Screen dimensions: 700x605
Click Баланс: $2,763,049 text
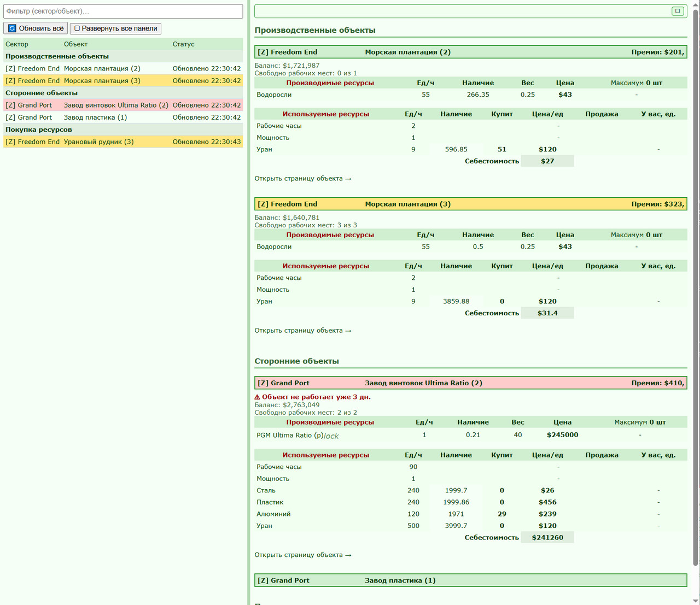(x=287, y=405)
